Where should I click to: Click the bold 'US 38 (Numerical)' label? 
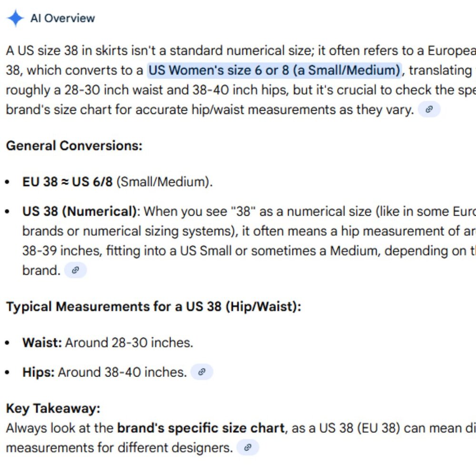(x=80, y=212)
